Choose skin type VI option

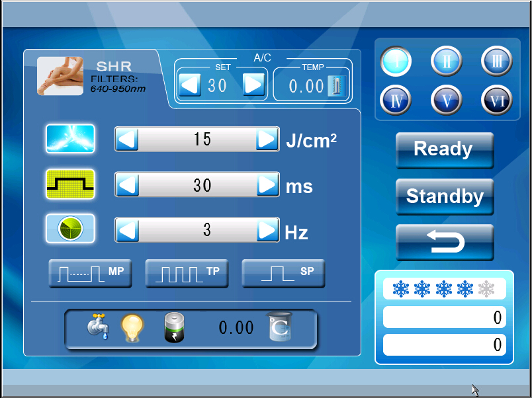pos(496,101)
